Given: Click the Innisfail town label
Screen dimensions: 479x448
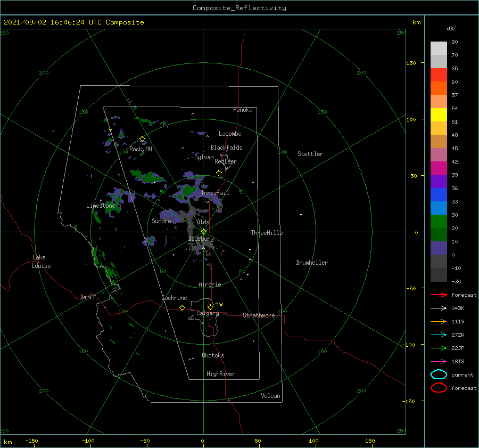Looking at the screenshot, I should (x=215, y=193).
